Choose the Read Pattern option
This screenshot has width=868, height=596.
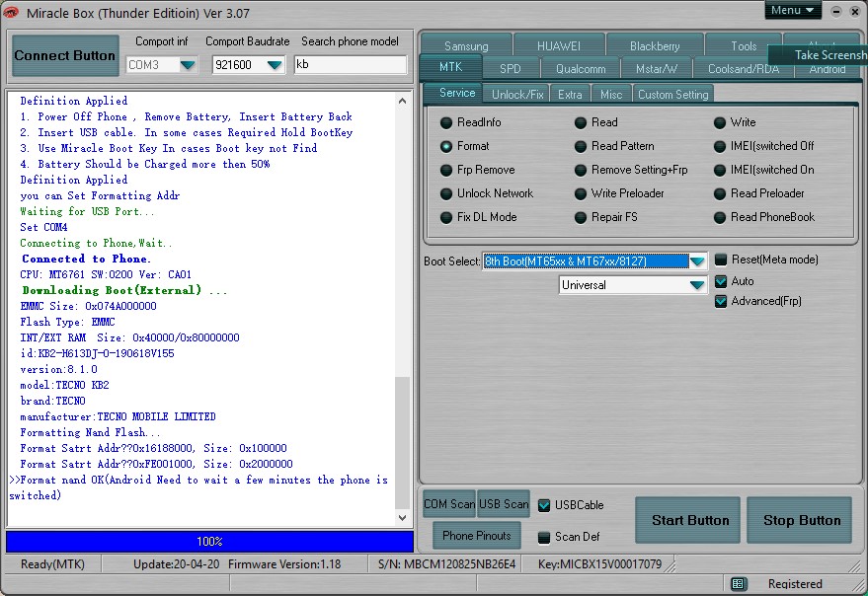click(614, 146)
